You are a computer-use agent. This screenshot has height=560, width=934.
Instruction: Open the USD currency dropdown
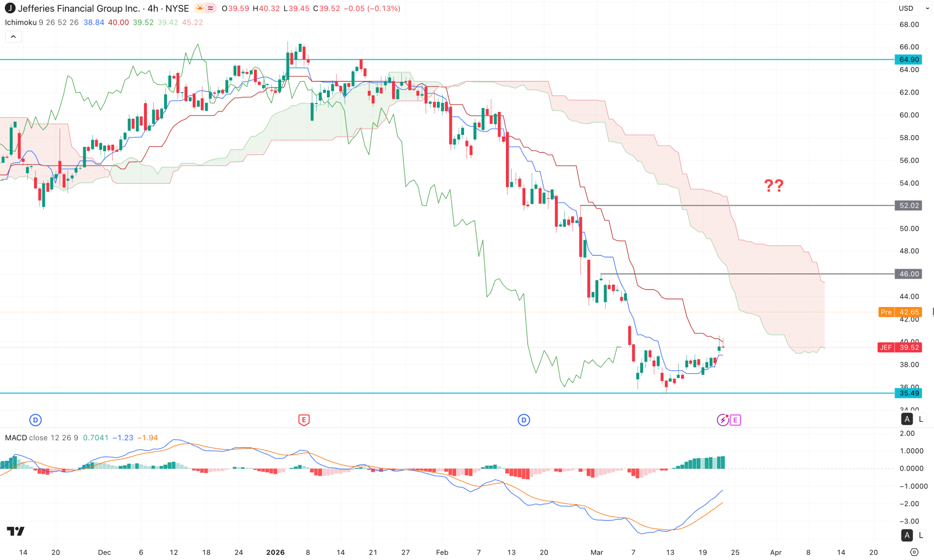913,8
